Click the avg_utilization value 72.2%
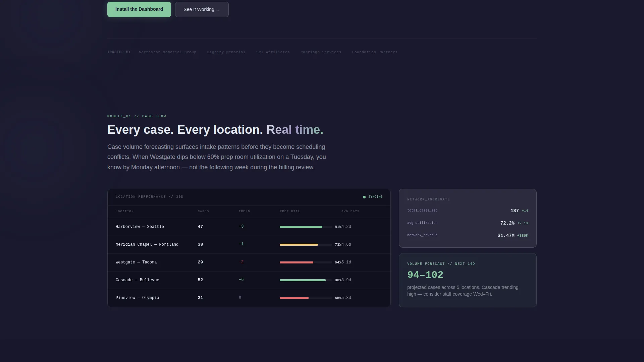 coord(507,223)
